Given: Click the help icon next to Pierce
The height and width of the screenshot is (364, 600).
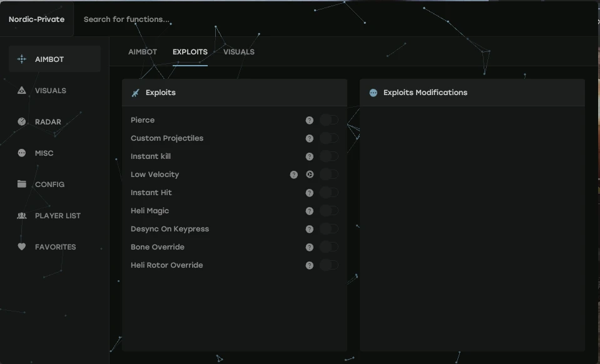Looking at the screenshot, I should pos(310,121).
